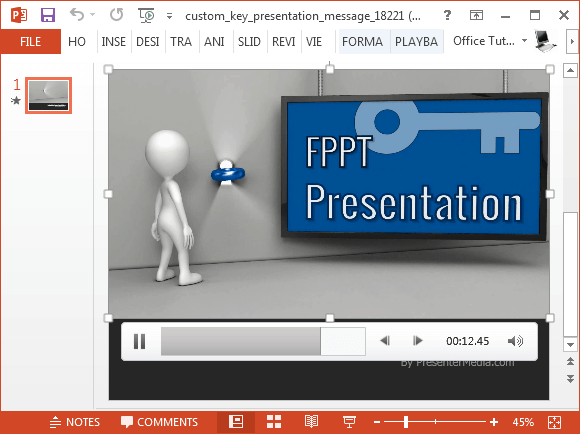Click scroll up arrow on vertical scrollbar
The image size is (580, 434).
pos(570,70)
